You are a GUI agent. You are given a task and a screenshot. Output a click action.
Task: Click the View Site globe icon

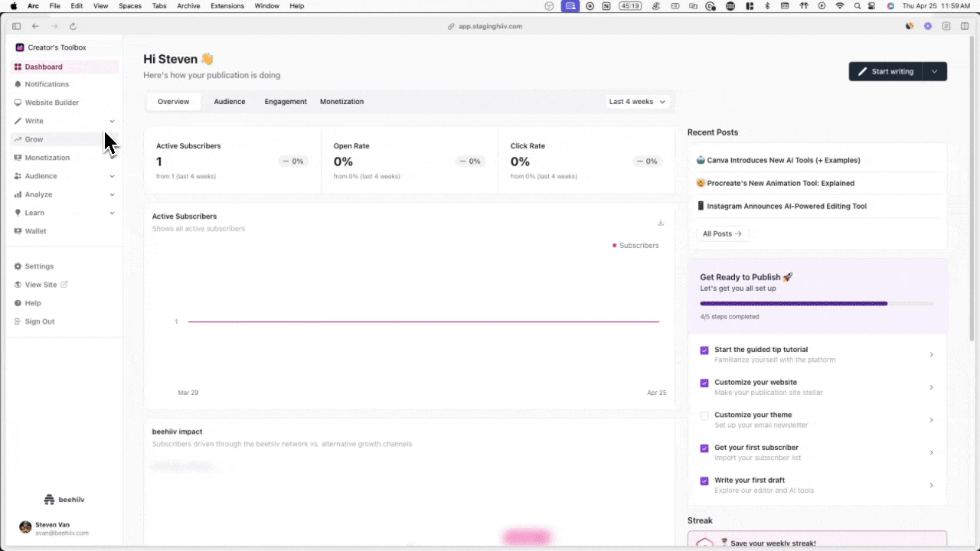[18, 285]
